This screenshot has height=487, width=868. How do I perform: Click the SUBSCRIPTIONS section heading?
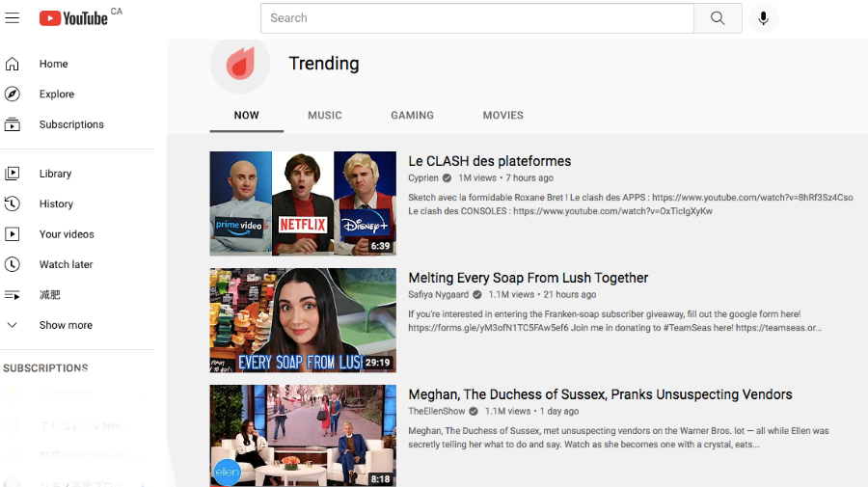pos(46,368)
